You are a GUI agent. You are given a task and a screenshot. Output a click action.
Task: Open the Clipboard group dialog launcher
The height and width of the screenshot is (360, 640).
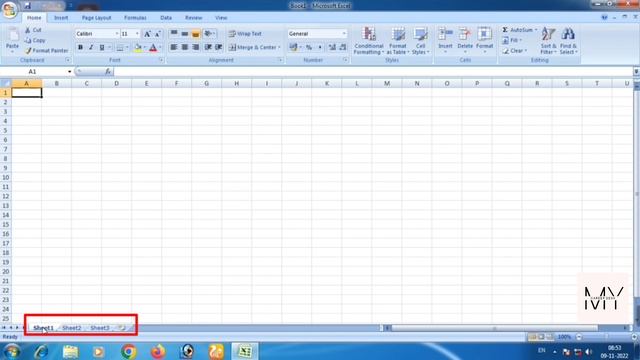68,60
